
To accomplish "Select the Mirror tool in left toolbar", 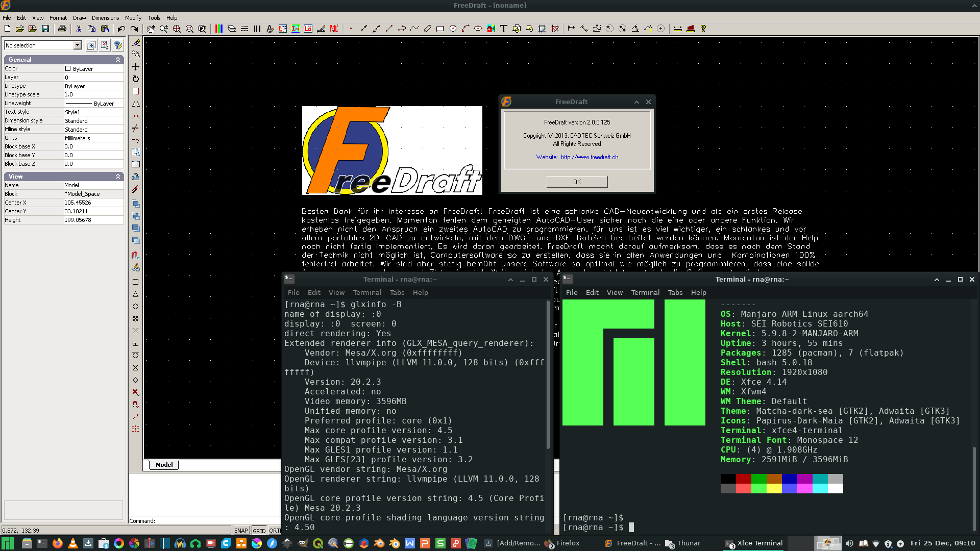I will pyautogui.click(x=135, y=104).
